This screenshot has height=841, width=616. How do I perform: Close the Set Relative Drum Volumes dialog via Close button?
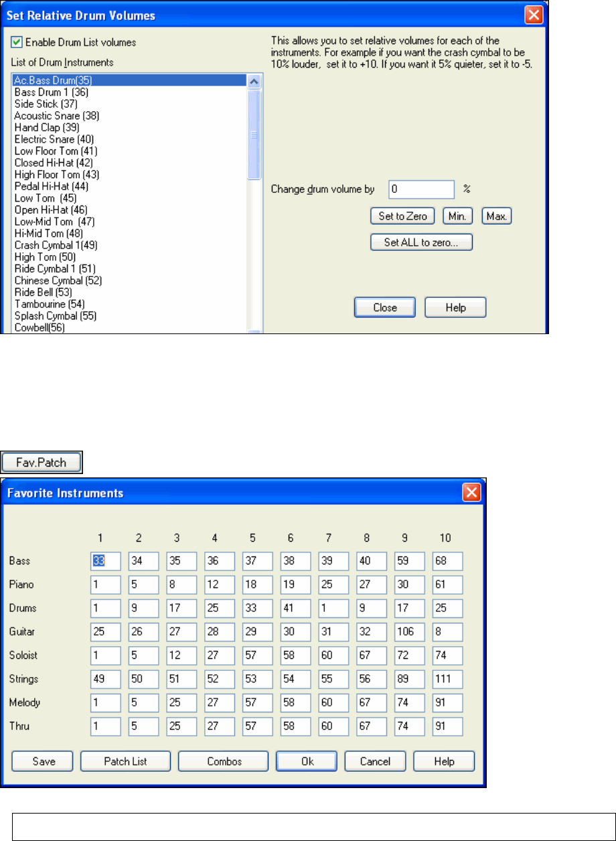[x=385, y=307]
